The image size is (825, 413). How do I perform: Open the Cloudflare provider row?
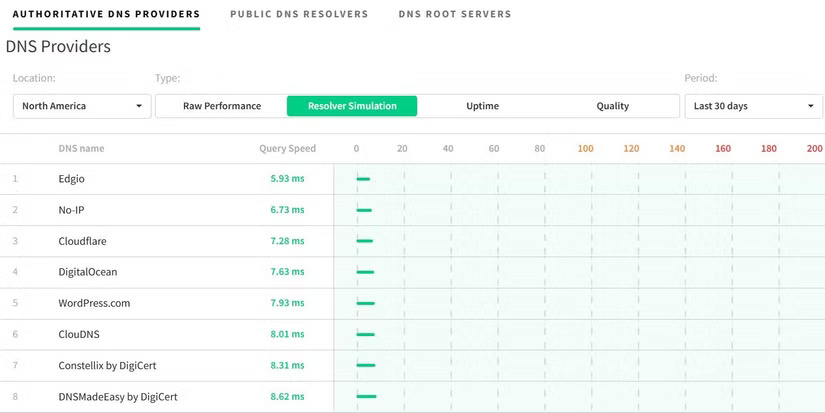pyautogui.click(x=412, y=241)
